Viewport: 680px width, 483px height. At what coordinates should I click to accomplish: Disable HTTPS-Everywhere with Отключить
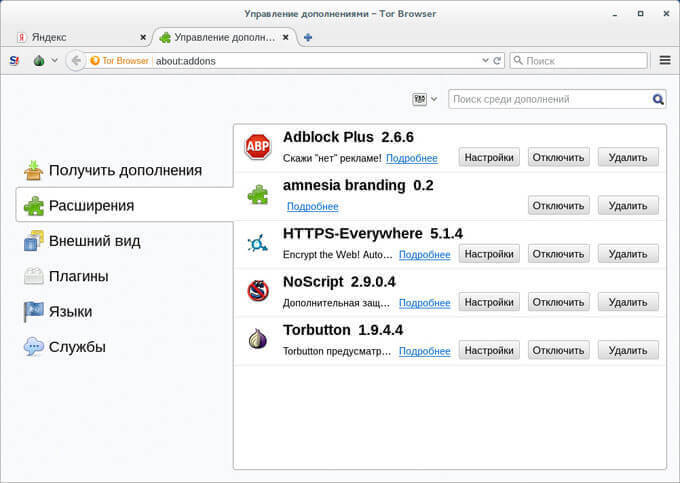tap(559, 254)
